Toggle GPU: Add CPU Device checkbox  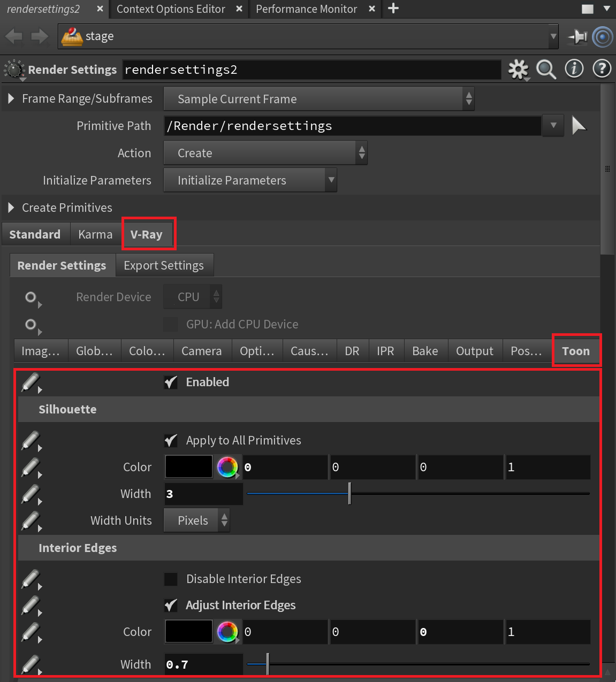point(171,324)
